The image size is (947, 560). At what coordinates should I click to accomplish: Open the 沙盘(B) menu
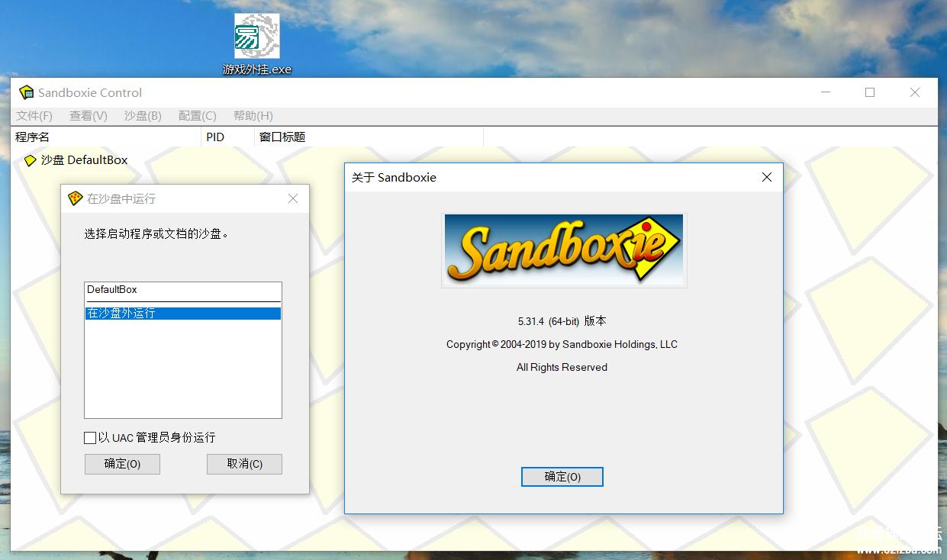pyautogui.click(x=143, y=116)
